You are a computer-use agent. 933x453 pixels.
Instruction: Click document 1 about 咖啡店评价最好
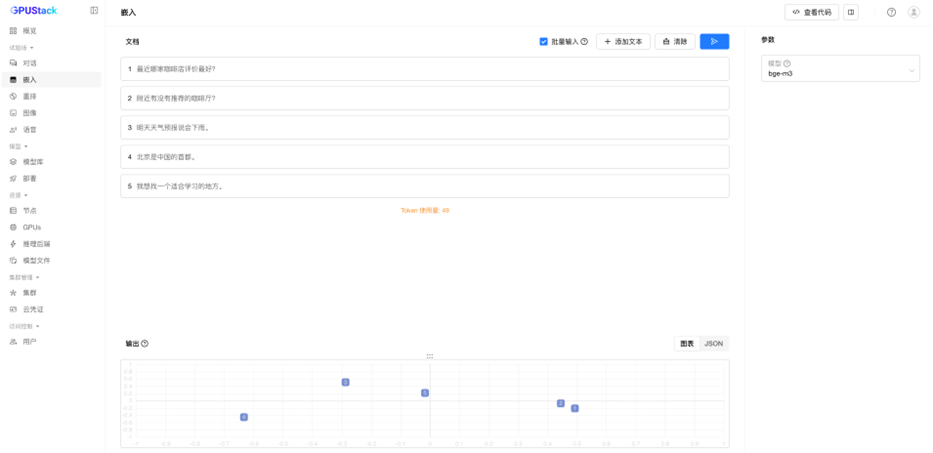click(425, 69)
